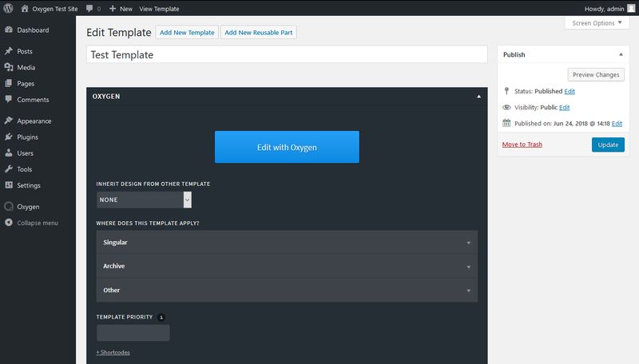
Task: Open the Dashboard menu item
Action: tap(33, 30)
